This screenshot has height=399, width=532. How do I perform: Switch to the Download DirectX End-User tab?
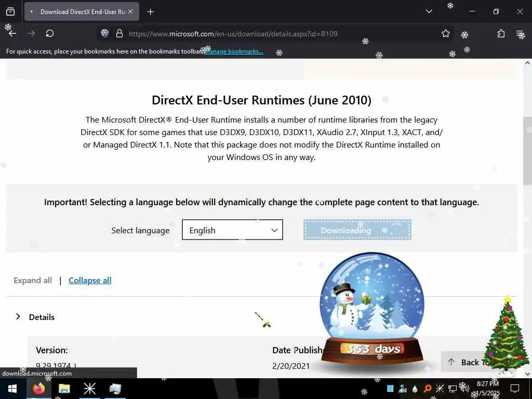(82, 11)
